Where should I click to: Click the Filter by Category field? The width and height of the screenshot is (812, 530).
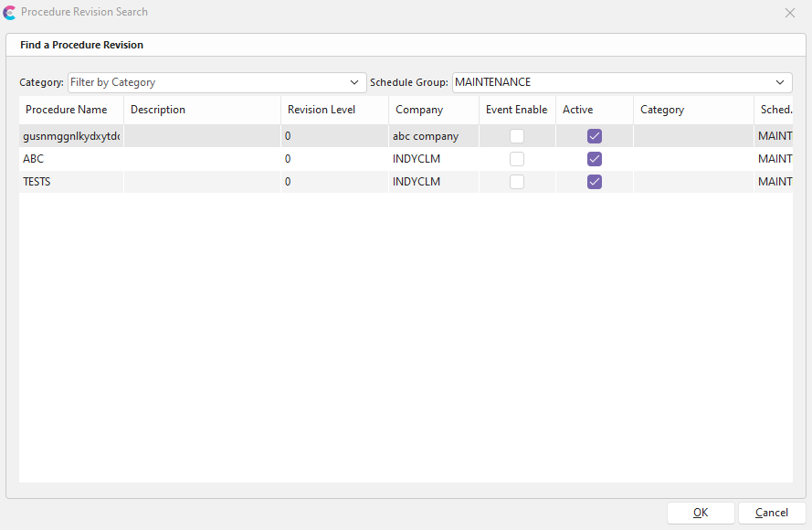point(206,82)
